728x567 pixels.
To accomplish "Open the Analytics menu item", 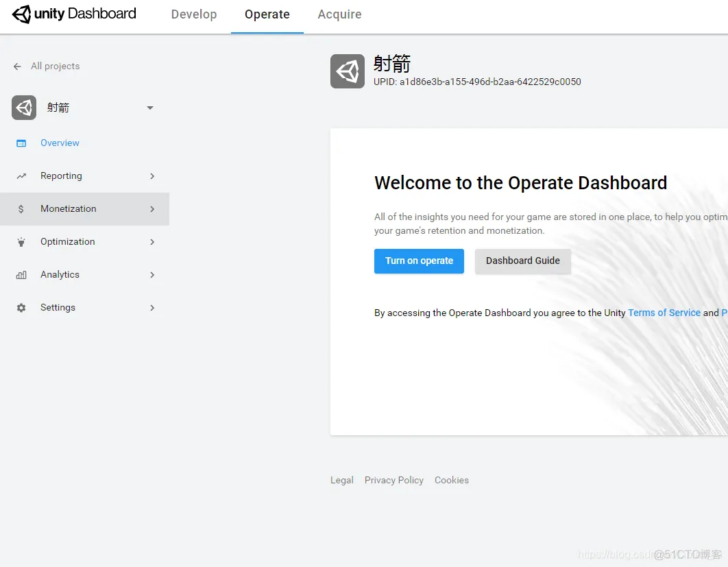I will pos(84,275).
